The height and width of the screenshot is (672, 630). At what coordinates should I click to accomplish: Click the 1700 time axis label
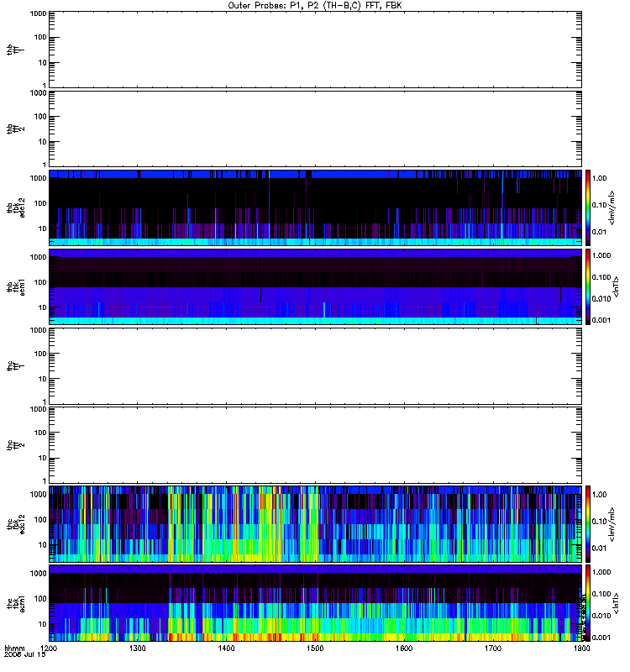pyautogui.click(x=493, y=648)
